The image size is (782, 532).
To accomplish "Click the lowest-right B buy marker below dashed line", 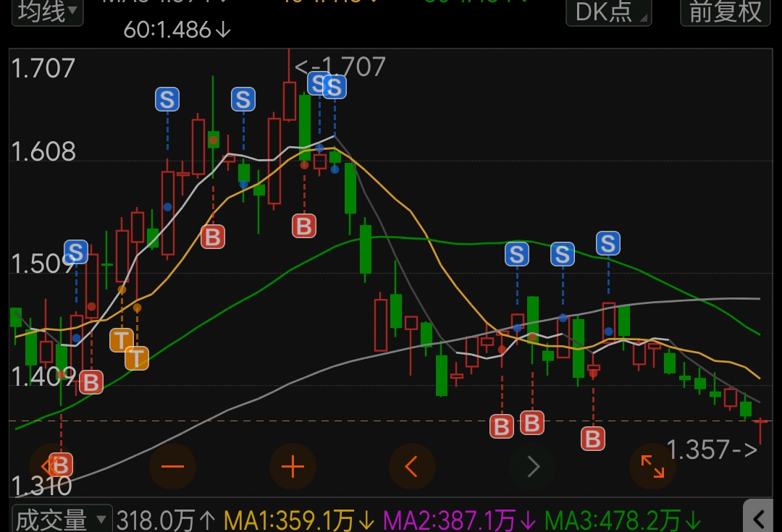I will (x=593, y=439).
